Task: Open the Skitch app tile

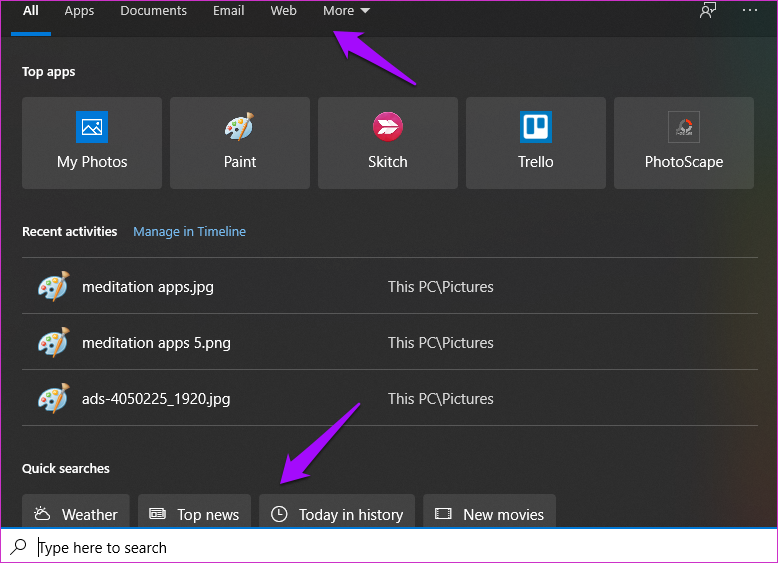Action: (x=388, y=143)
